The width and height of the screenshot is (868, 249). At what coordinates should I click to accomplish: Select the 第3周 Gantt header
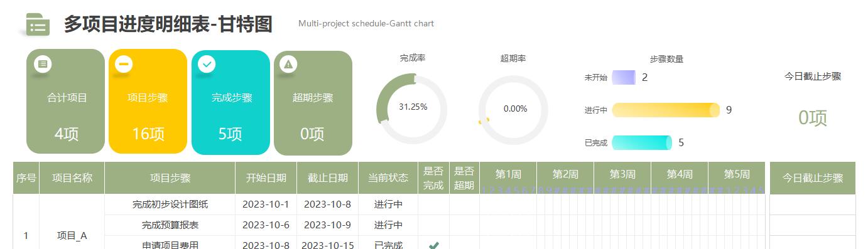tap(622, 174)
